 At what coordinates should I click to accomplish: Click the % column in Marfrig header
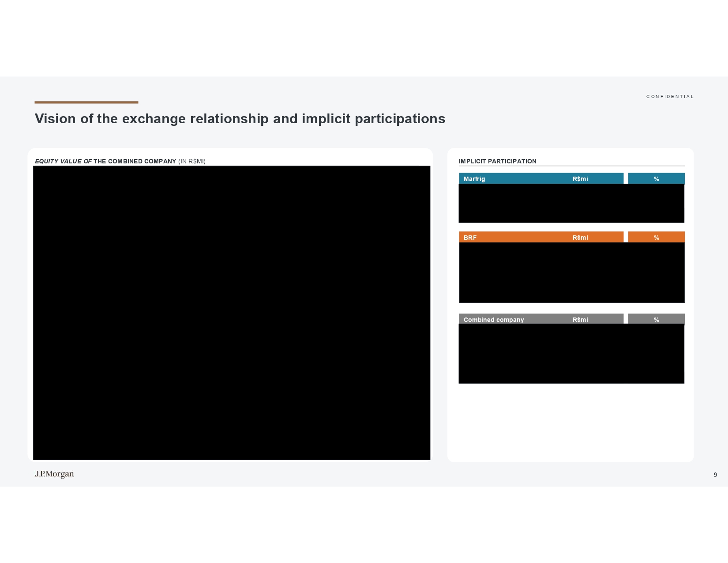[x=657, y=179]
